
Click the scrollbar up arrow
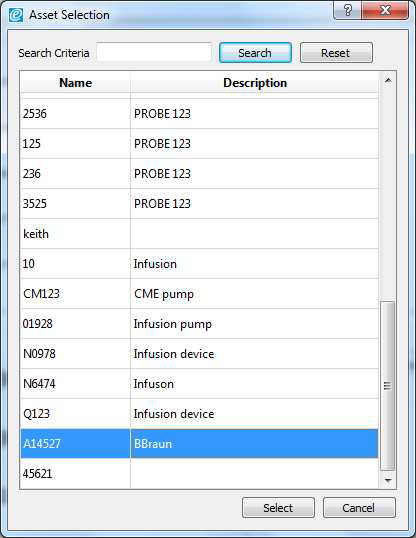pos(388,80)
